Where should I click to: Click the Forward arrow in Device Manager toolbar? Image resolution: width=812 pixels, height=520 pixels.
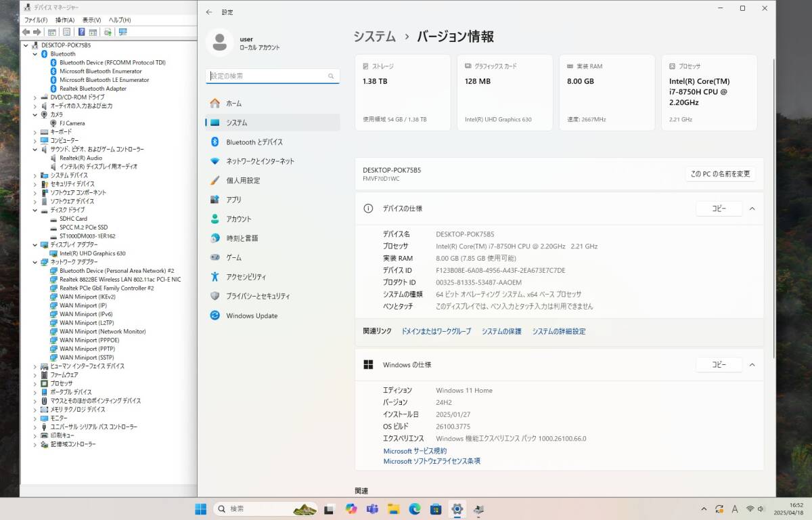coord(36,32)
